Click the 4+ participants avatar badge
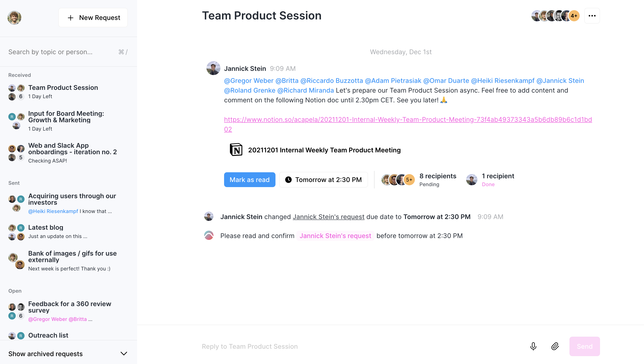 coord(574,16)
